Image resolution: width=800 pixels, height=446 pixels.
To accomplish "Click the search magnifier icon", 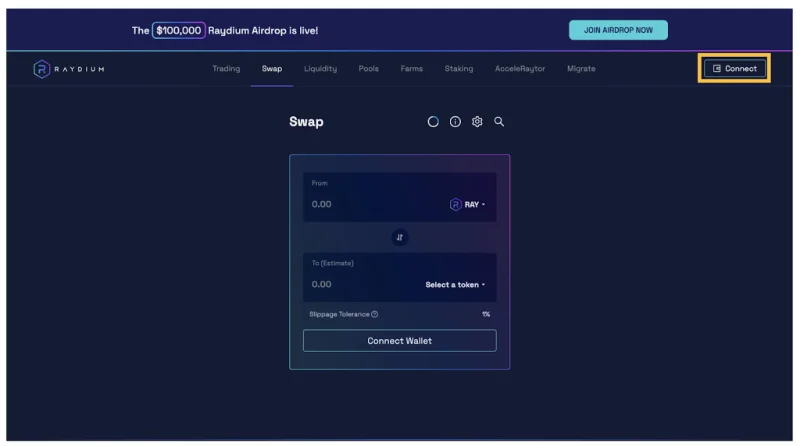I will pos(499,121).
